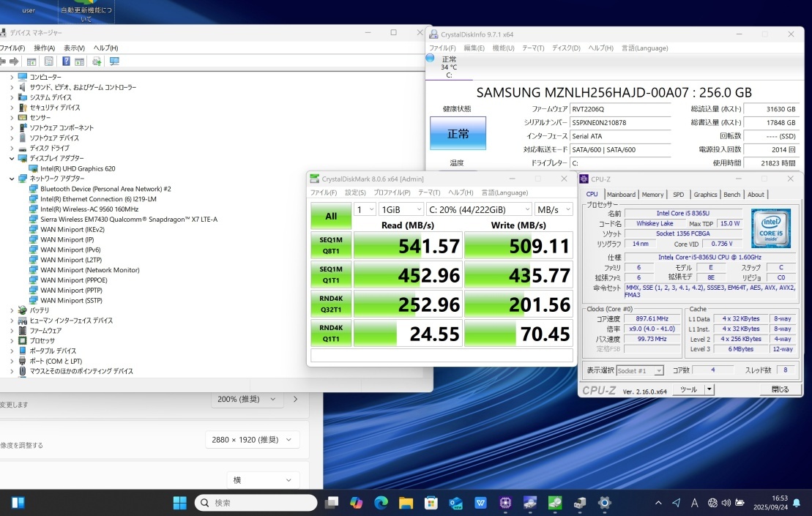Image resolution: width=812 pixels, height=516 pixels.
Task: Open the Properties toolbar icon in Device Manager
Action: pyautogui.click(x=48, y=61)
